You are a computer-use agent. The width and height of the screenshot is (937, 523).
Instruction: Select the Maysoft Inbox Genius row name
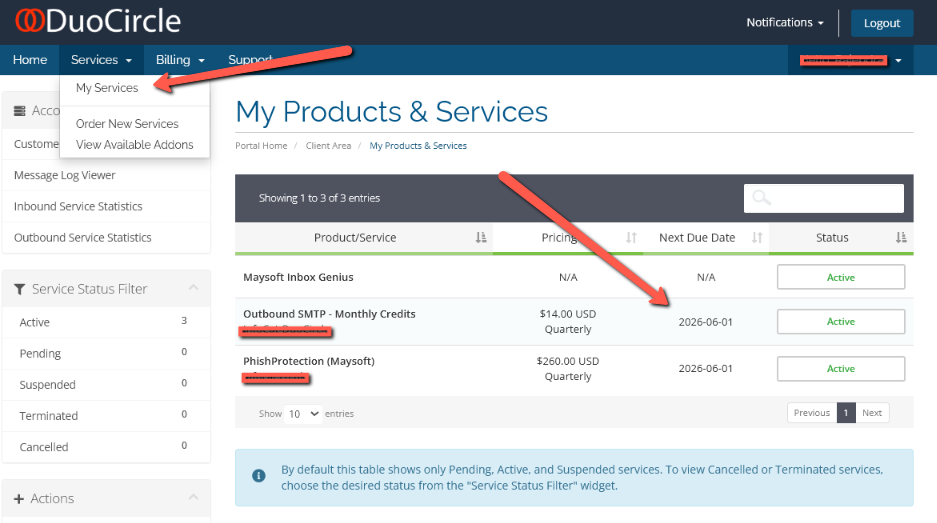tap(298, 277)
